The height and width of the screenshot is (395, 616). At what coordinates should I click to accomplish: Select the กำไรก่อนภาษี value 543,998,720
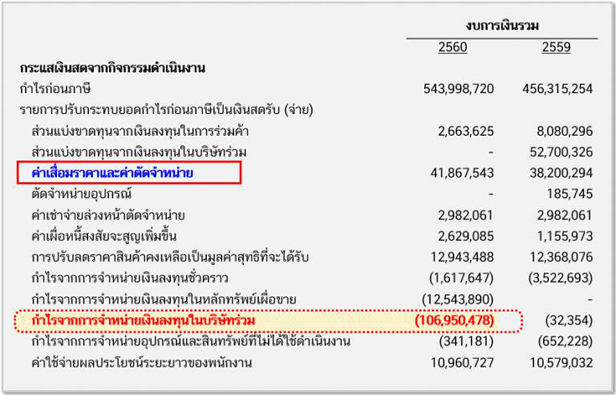coord(458,89)
